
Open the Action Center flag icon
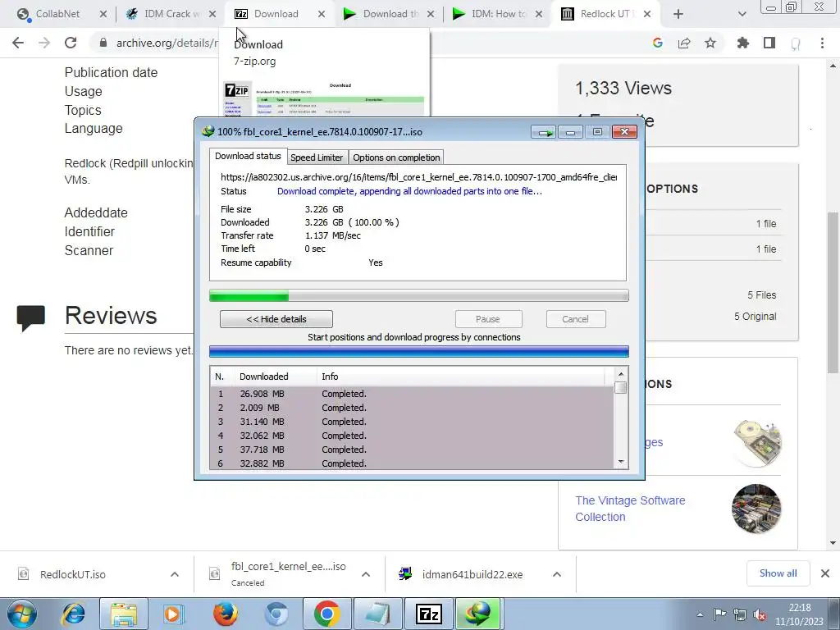(720, 614)
